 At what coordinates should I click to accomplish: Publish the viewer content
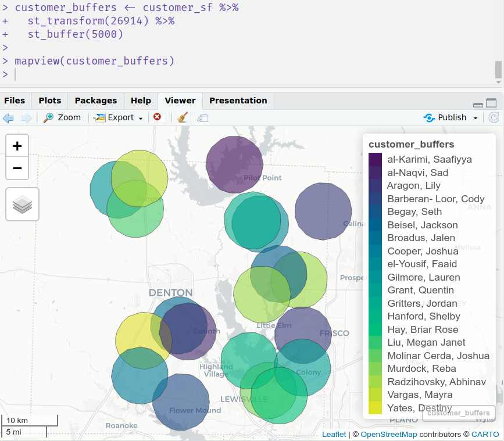(x=445, y=117)
